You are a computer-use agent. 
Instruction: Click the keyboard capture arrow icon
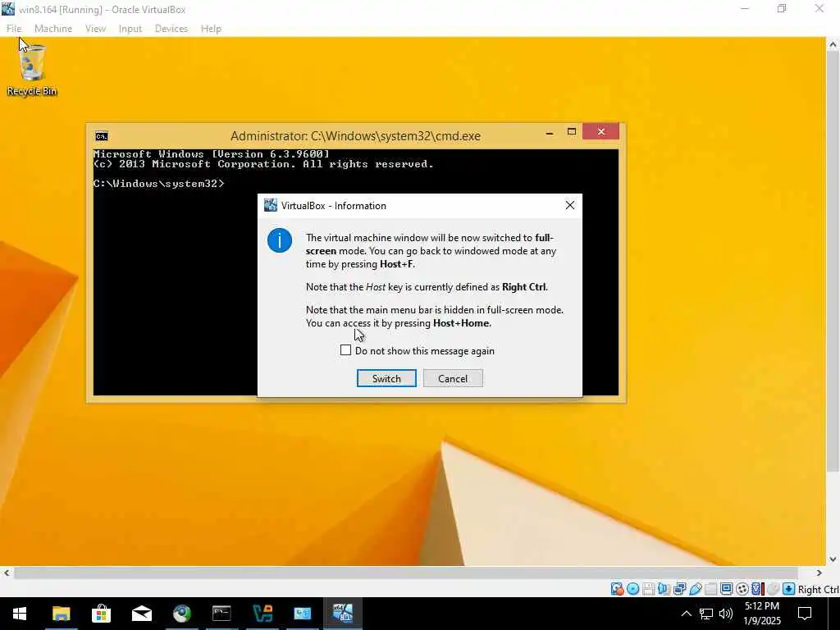click(x=788, y=589)
